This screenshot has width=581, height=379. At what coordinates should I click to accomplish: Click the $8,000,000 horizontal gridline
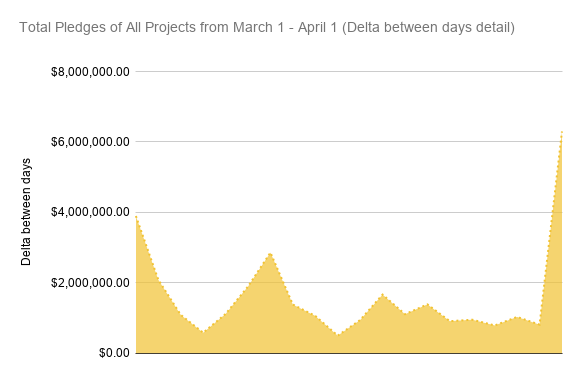(349, 71)
